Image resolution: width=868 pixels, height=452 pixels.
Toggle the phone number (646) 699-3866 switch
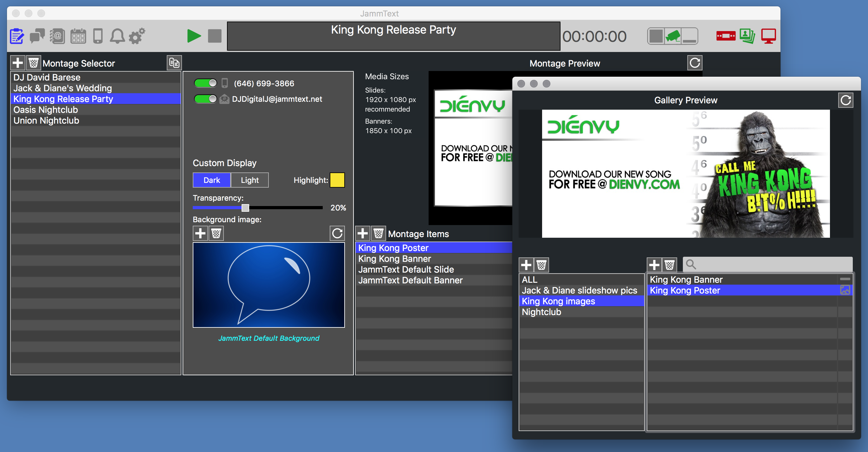(x=205, y=83)
